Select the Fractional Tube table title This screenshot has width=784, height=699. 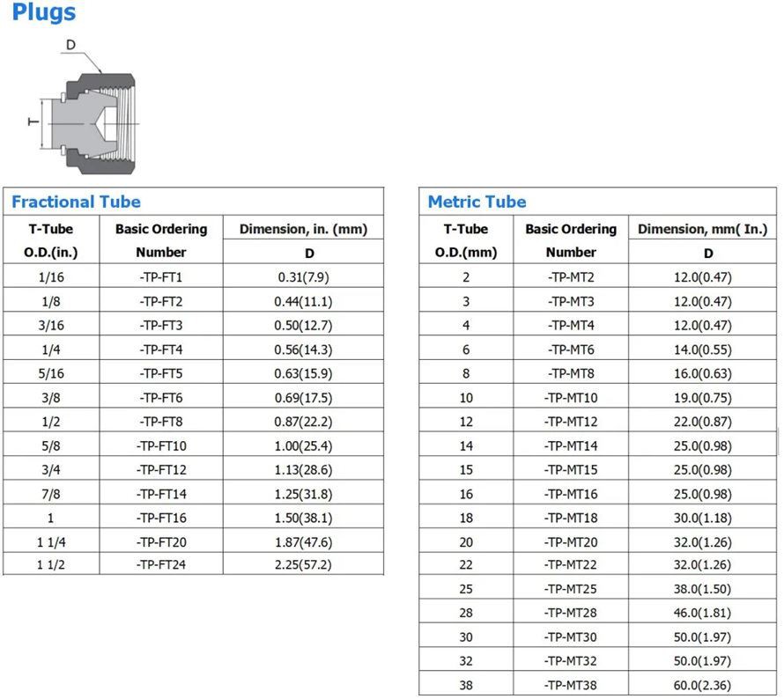(76, 202)
